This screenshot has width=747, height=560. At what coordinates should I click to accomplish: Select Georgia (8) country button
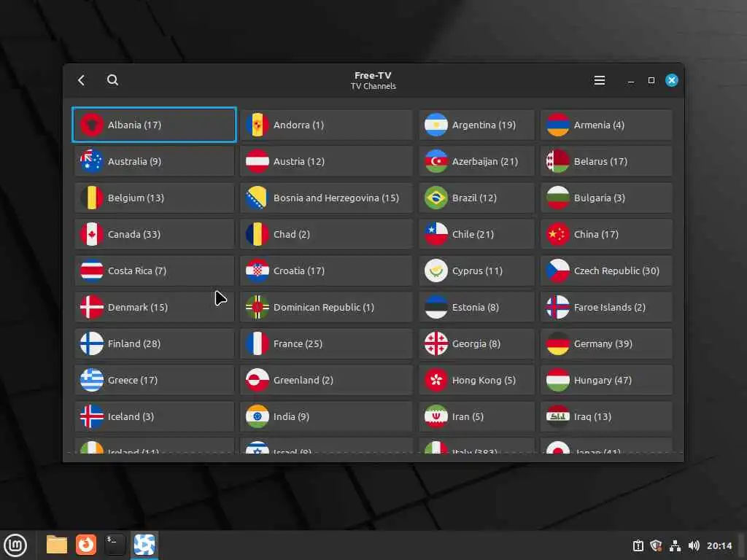[x=477, y=343]
